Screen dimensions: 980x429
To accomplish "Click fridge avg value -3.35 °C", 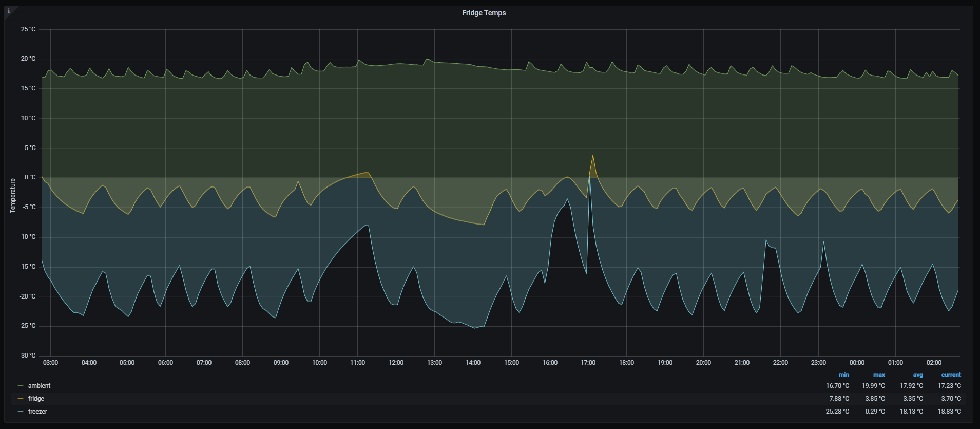I will tap(912, 399).
